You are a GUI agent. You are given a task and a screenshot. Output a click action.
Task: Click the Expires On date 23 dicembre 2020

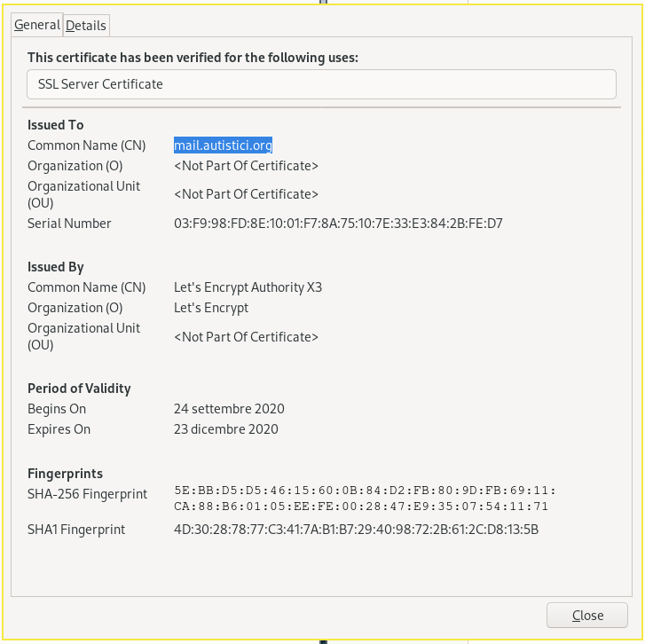[x=226, y=429]
